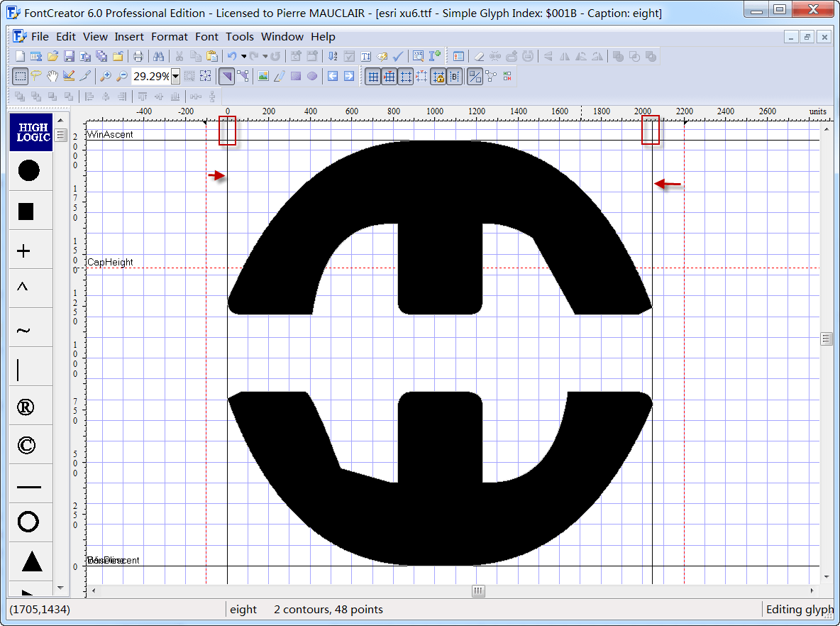The height and width of the screenshot is (626, 840).
Task: Open the File menu
Action: 40,36
